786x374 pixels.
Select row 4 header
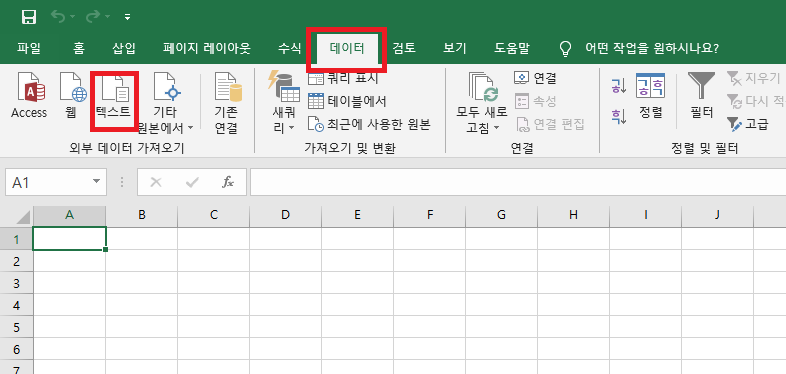pyautogui.click(x=17, y=305)
